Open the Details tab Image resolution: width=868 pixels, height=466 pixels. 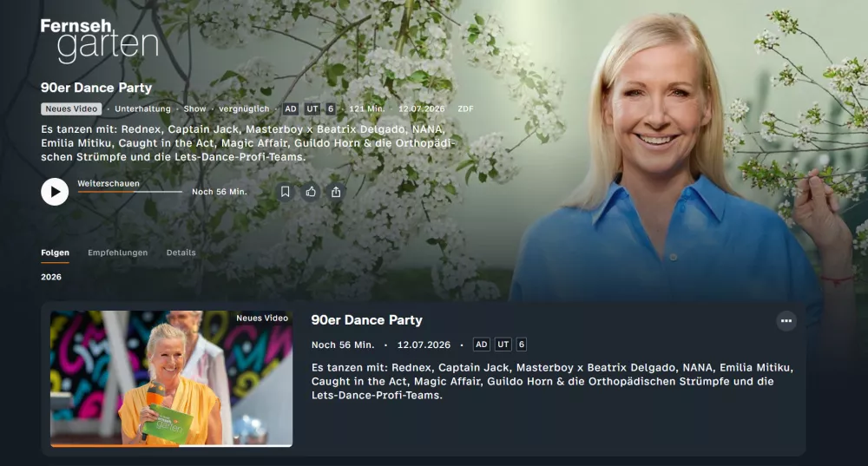point(181,253)
